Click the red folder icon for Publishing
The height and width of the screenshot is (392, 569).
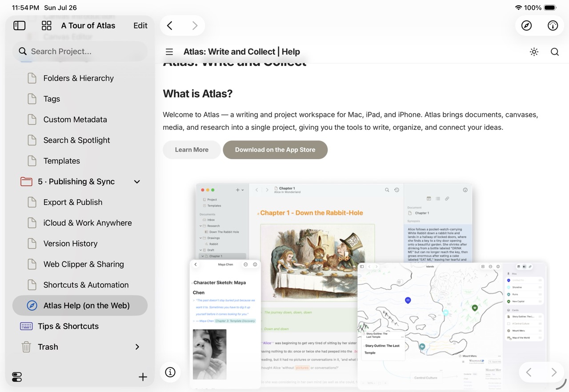tap(26, 182)
